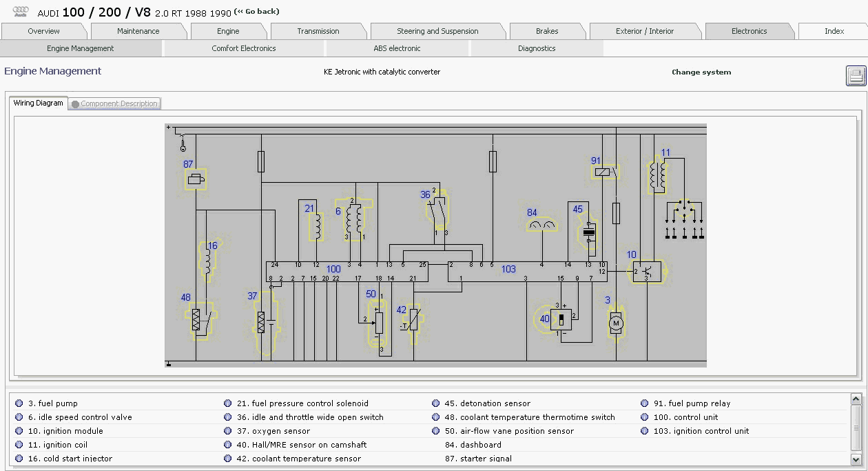Select bullet for 21. fuel pressure control solenoid

coord(228,403)
